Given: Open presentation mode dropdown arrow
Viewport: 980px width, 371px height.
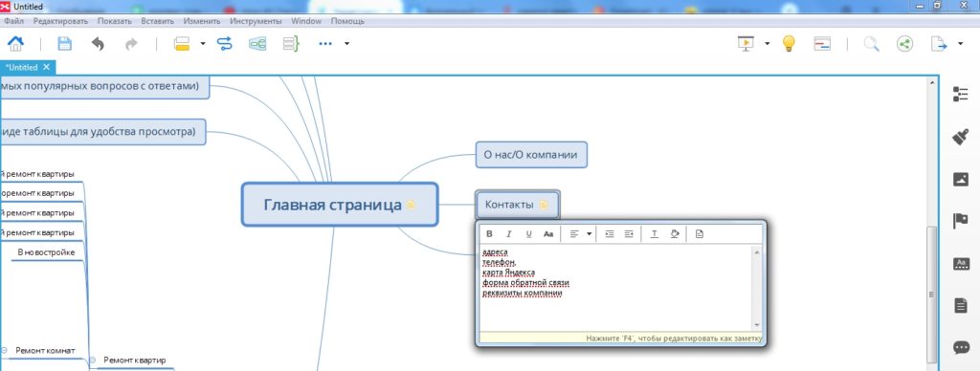Looking at the screenshot, I should (x=767, y=44).
